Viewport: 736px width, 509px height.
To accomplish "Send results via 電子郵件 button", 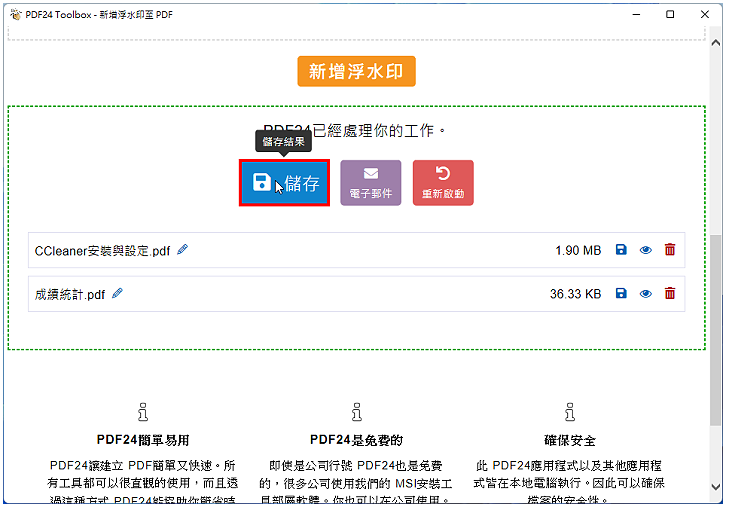I will (370, 183).
